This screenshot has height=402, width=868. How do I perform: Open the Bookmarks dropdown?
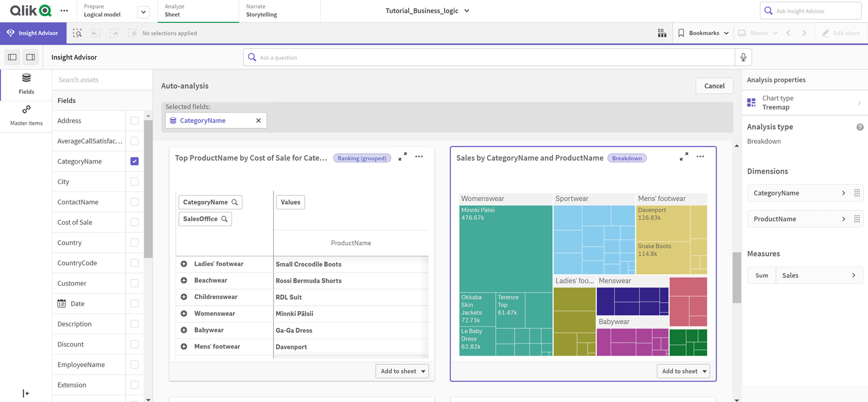(x=703, y=33)
